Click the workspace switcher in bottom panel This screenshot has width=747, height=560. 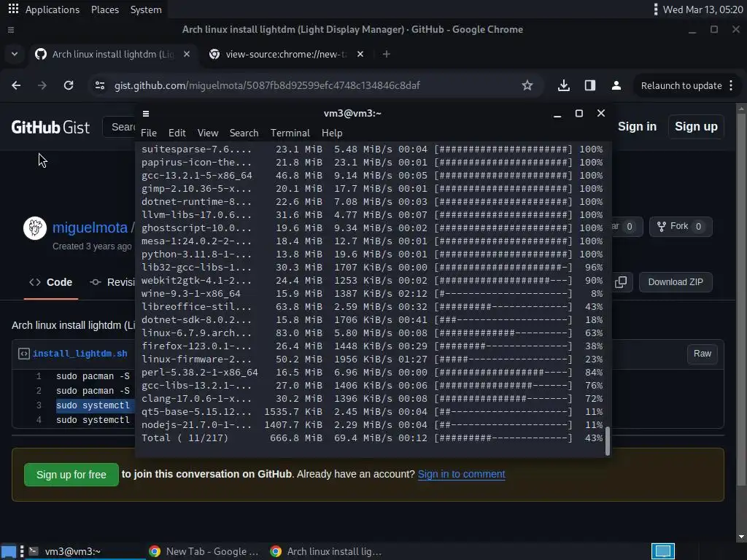[663, 551]
